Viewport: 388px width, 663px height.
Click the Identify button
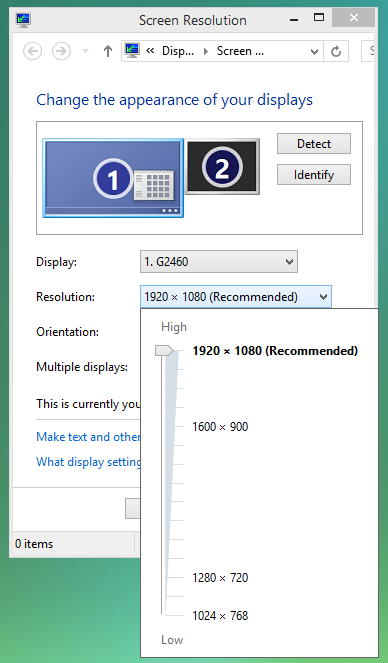pyautogui.click(x=314, y=175)
